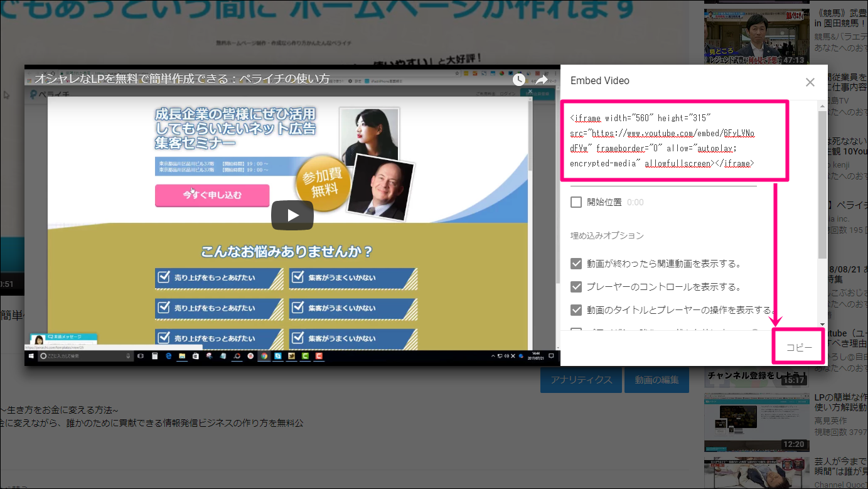The height and width of the screenshot is (489, 868).
Task: Open the sidebar thumbnail with 47:13 duration
Action: tap(756, 36)
